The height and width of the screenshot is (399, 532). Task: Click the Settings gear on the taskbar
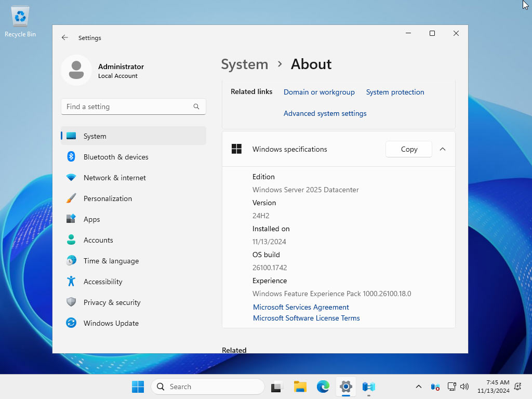345,387
